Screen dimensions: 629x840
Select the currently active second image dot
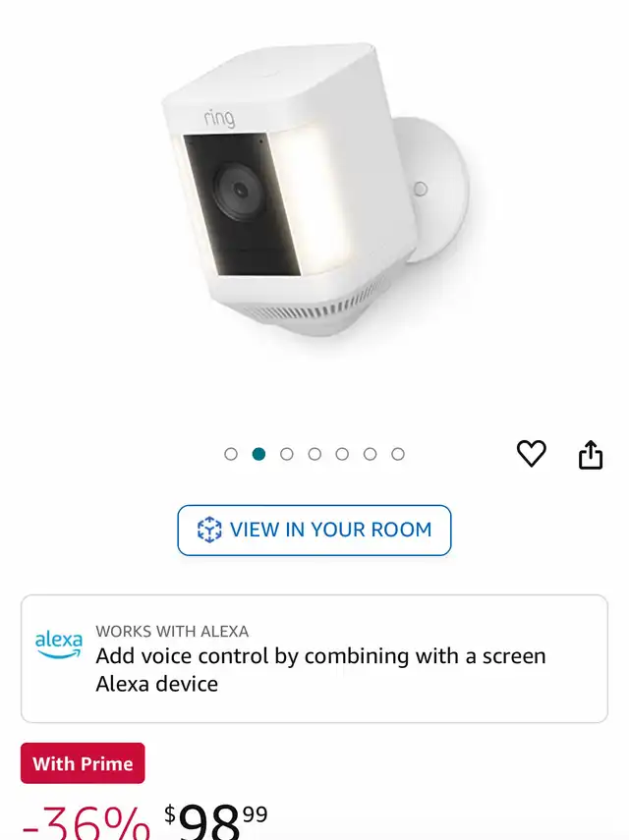(x=258, y=454)
